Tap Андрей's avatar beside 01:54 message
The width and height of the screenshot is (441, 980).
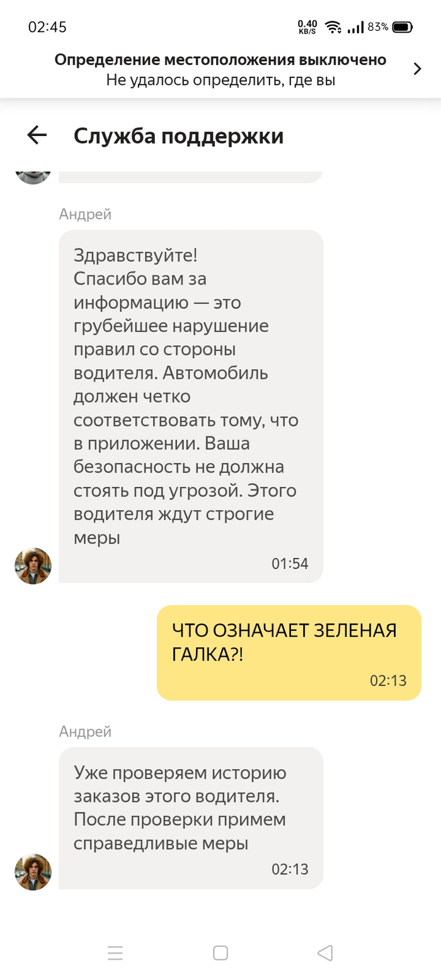pos(33,566)
